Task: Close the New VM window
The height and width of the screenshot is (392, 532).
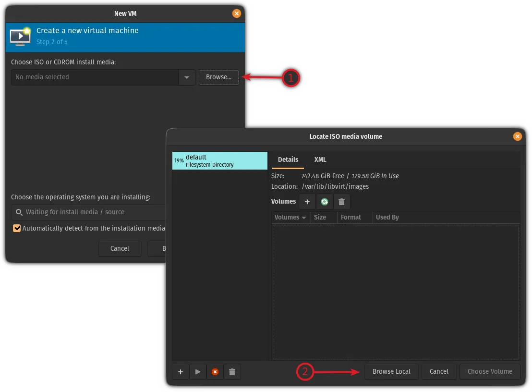Action: [x=237, y=13]
